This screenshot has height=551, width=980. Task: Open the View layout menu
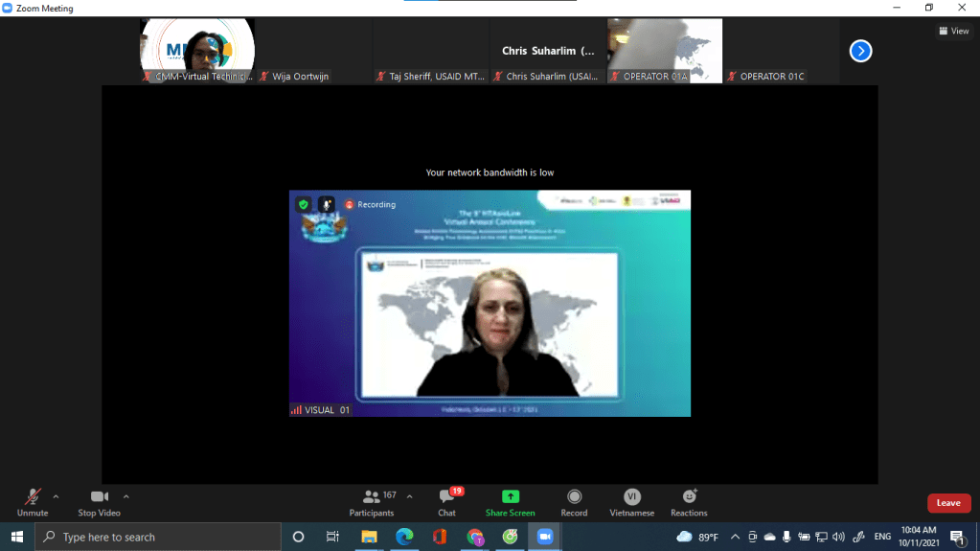click(953, 31)
